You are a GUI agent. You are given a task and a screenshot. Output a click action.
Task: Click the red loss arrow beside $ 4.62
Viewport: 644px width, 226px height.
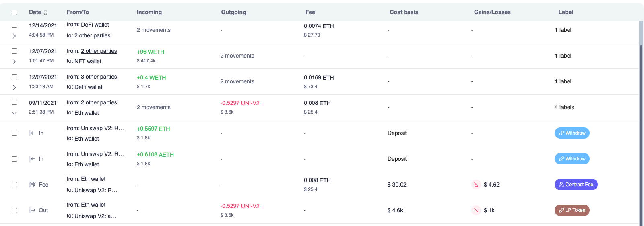476,185
